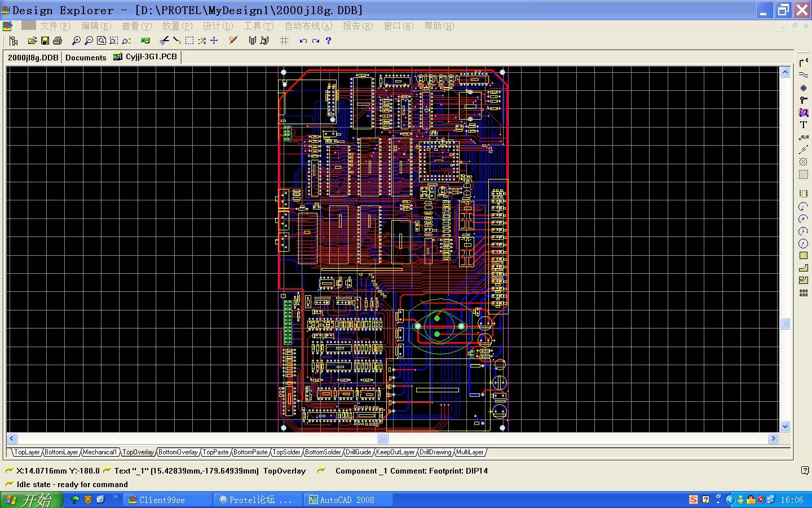The image size is (812, 508).
Task: Switch to the Documents tab
Action: pyautogui.click(x=86, y=58)
